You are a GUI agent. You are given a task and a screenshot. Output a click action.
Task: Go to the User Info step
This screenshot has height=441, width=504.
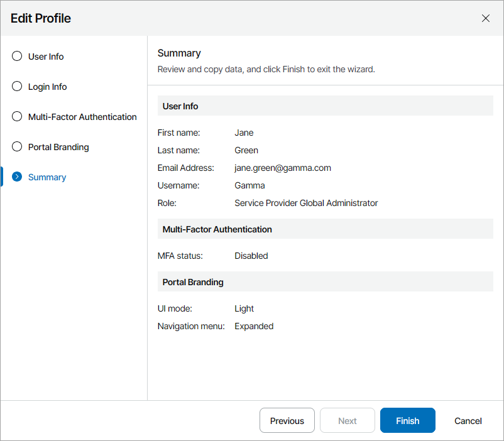[46, 57]
